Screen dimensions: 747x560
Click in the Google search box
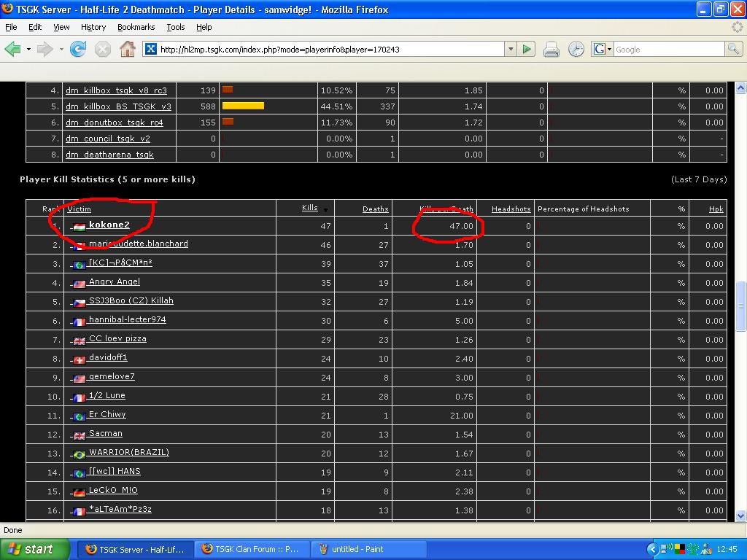pyautogui.click(x=667, y=50)
